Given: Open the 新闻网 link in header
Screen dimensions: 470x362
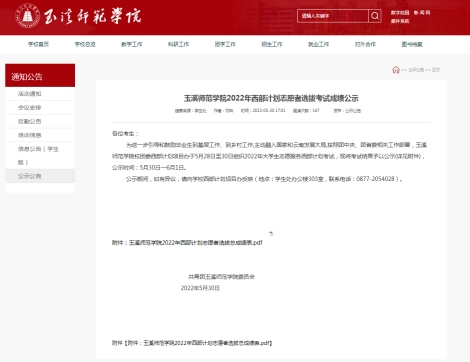Looking at the screenshot, I should tap(422, 13).
